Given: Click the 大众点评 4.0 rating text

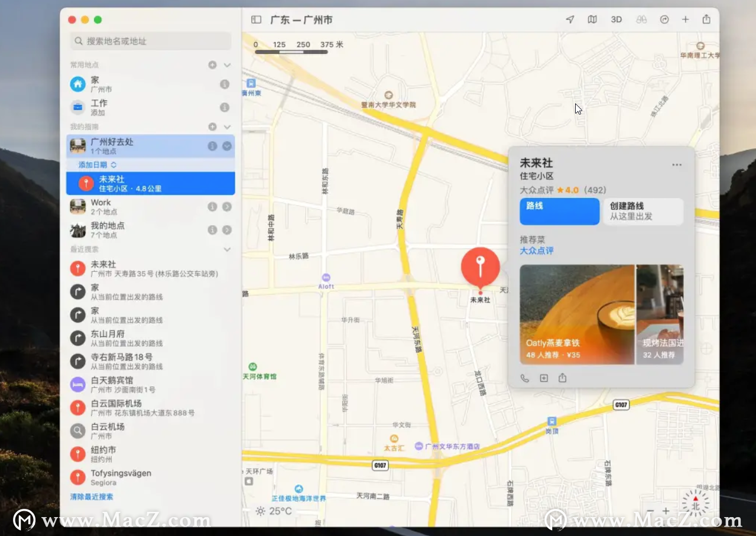Looking at the screenshot, I should [563, 190].
